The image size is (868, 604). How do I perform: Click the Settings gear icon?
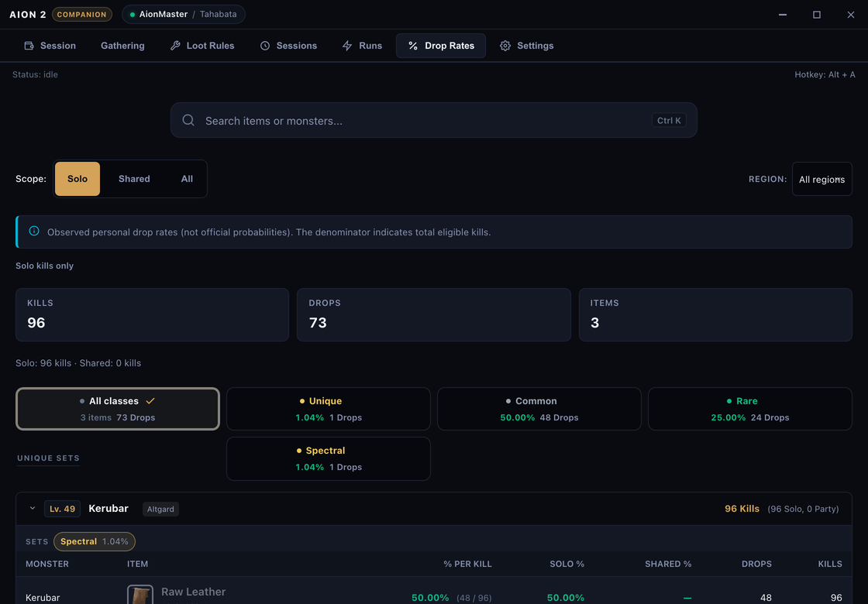coord(505,46)
